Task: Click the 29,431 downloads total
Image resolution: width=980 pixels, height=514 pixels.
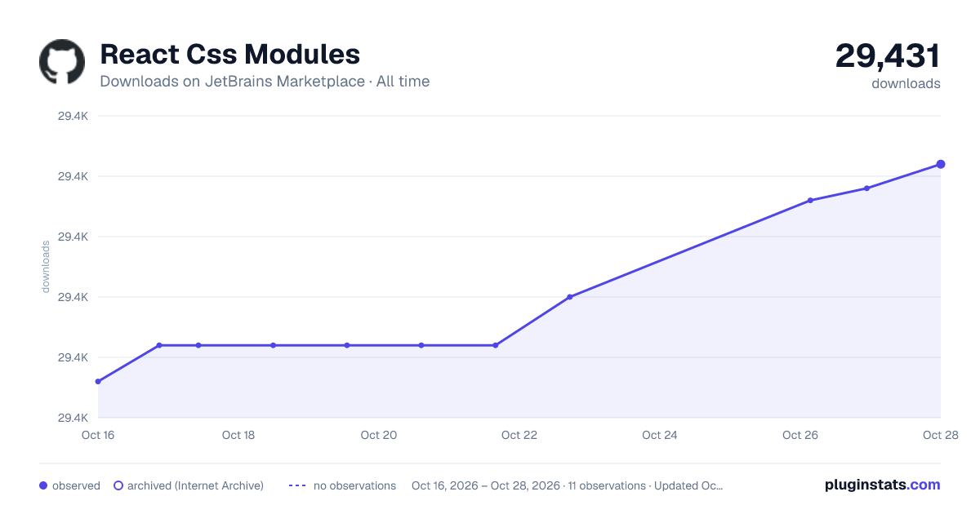Action: click(888, 56)
